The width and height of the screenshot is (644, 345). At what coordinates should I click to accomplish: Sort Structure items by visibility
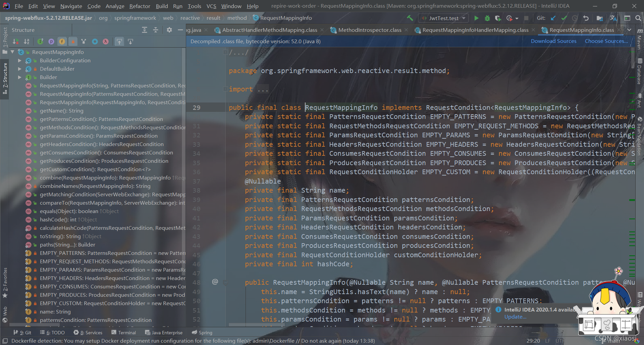[x=16, y=42]
